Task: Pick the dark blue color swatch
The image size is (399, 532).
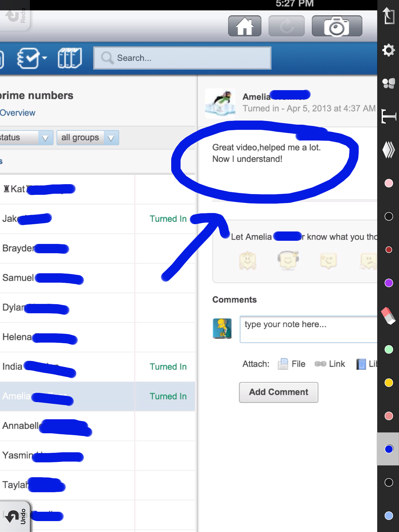Action: tap(388, 449)
